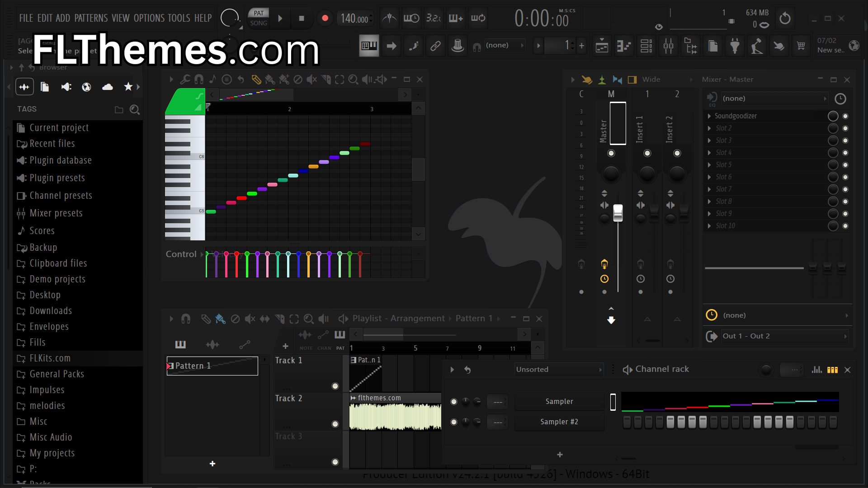Screen dimensions: 868x488
Task: Open the Sampler #2 channel button
Action: pyautogui.click(x=559, y=422)
